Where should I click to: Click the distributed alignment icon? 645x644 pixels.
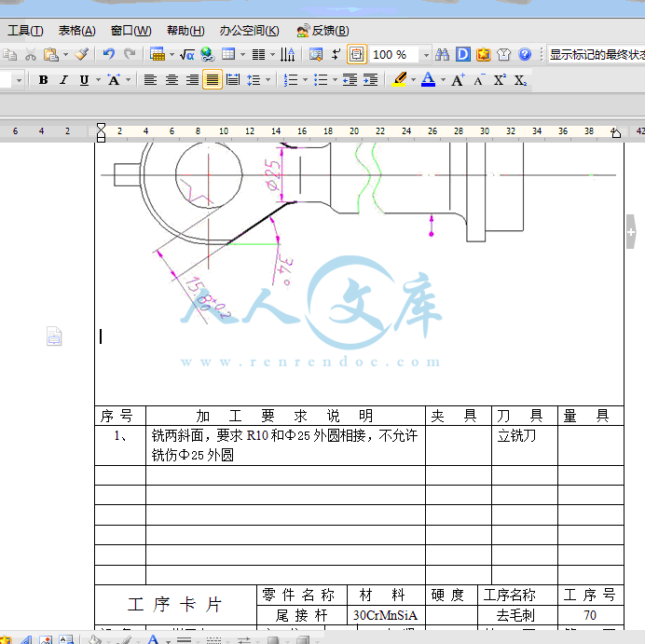(x=233, y=80)
